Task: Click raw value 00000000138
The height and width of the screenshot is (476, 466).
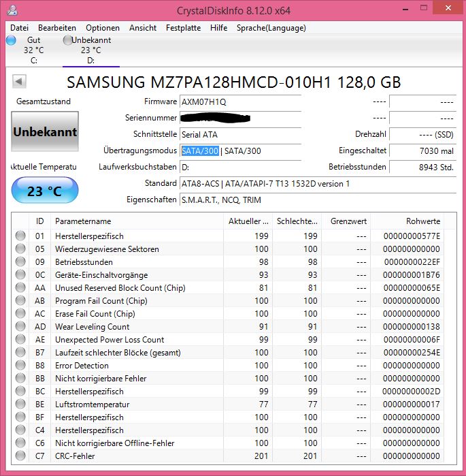Action: point(412,327)
